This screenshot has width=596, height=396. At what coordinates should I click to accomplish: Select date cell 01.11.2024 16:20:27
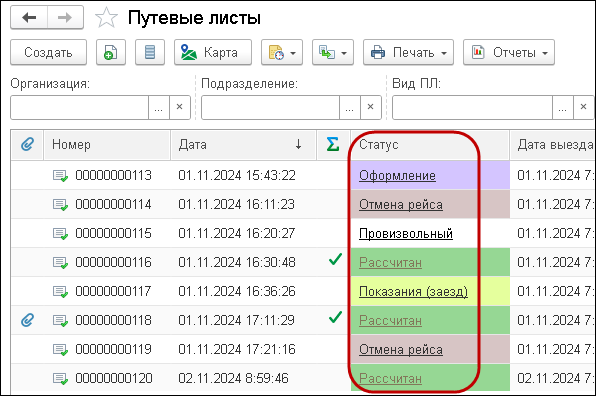236,233
